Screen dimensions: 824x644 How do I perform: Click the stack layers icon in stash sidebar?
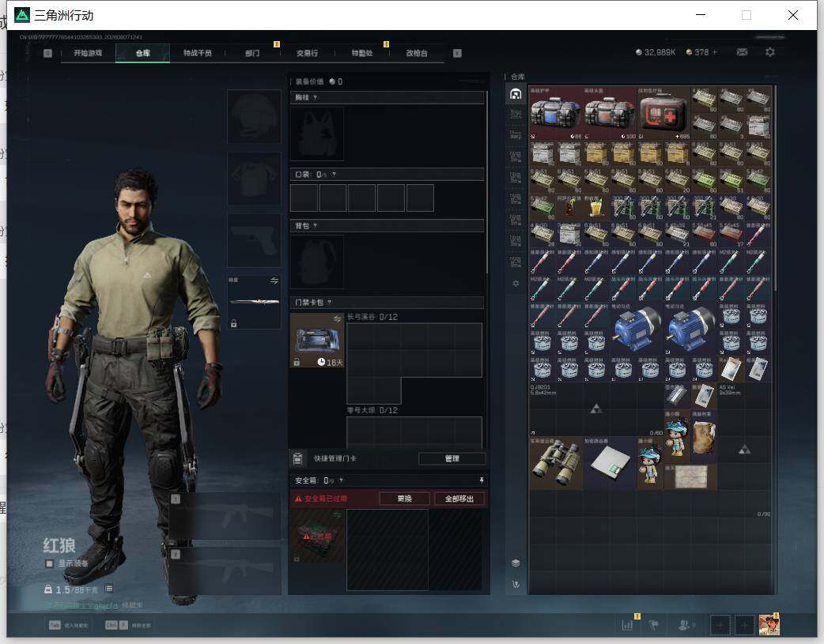click(x=516, y=563)
